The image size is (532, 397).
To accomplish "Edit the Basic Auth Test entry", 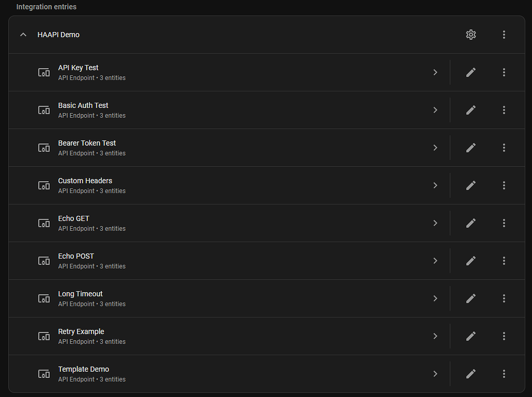I will tap(471, 110).
